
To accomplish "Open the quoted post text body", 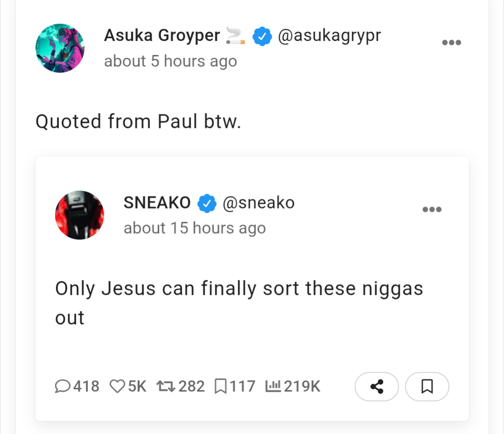I will pos(239,302).
